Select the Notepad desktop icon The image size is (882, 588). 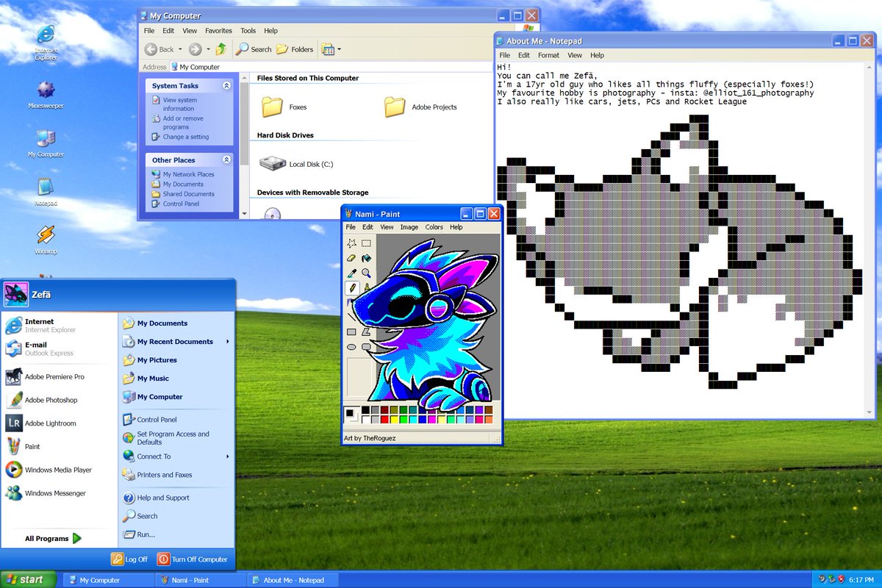[46, 192]
